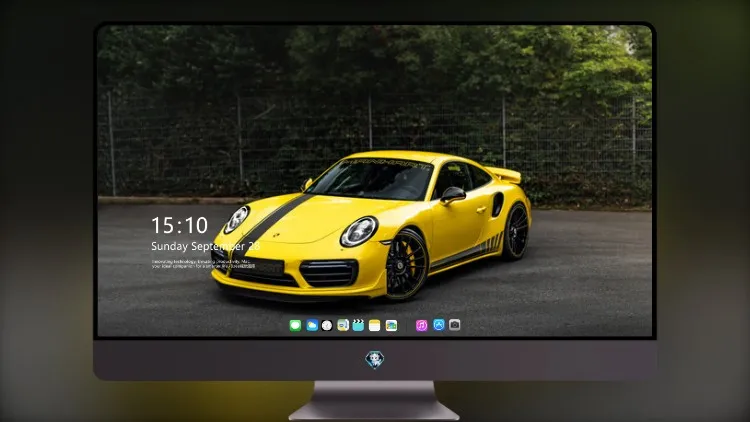Open the Clock app in the dock

click(x=327, y=325)
